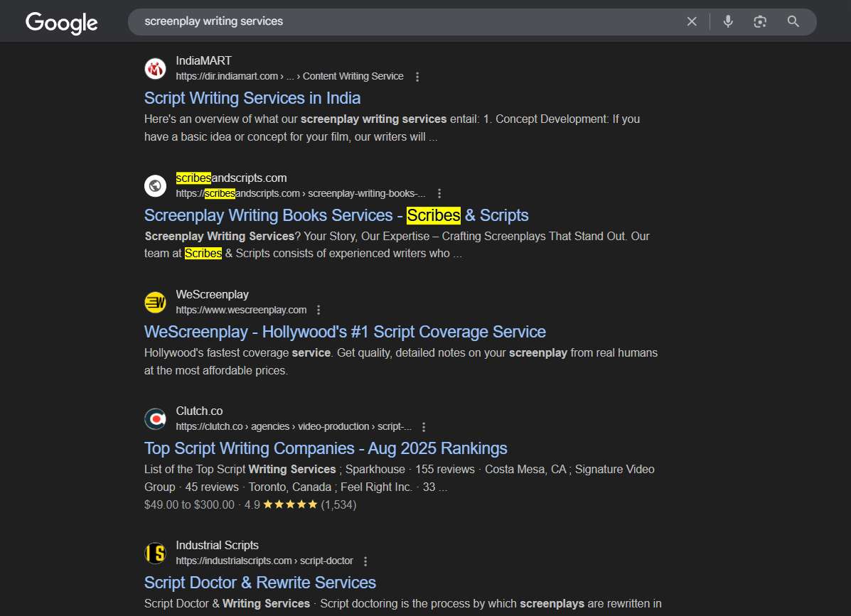The image size is (851, 616).
Task: Open more options for Clutch.co result
Action: 424,427
